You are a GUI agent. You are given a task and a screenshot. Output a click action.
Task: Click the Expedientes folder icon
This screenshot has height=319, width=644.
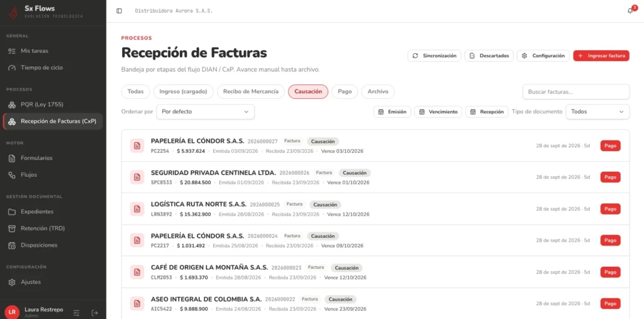(12, 211)
